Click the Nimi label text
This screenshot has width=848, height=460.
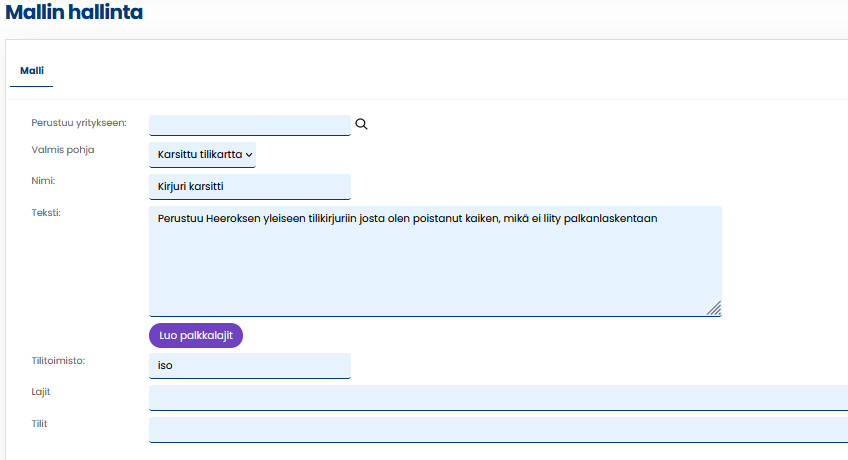[x=44, y=181]
